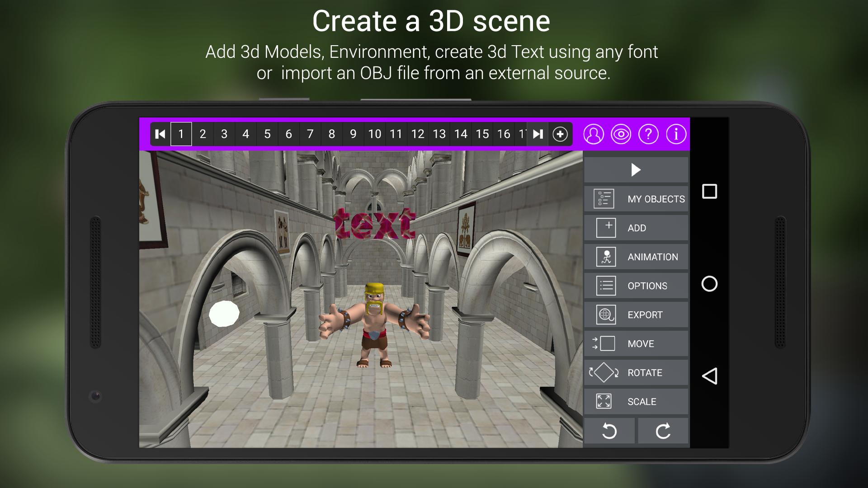Image resolution: width=868 pixels, height=488 pixels.
Task: Click the help question mark icon
Action: [x=649, y=133]
